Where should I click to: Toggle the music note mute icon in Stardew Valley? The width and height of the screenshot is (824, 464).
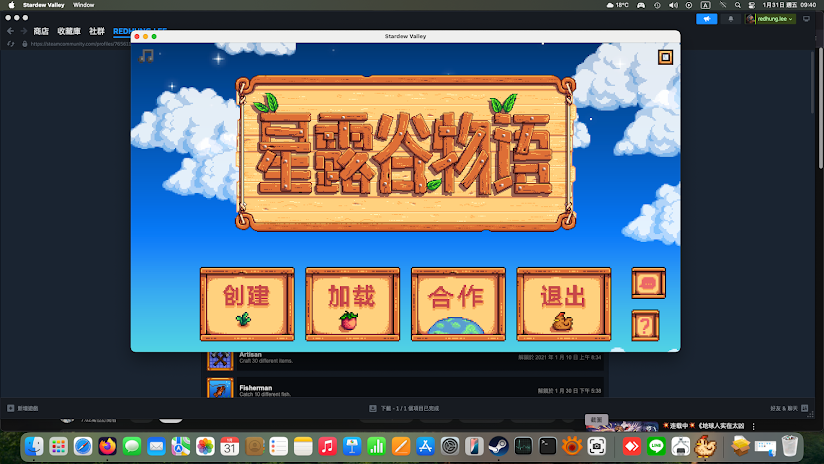pyautogui.click(x=146, y=56)
